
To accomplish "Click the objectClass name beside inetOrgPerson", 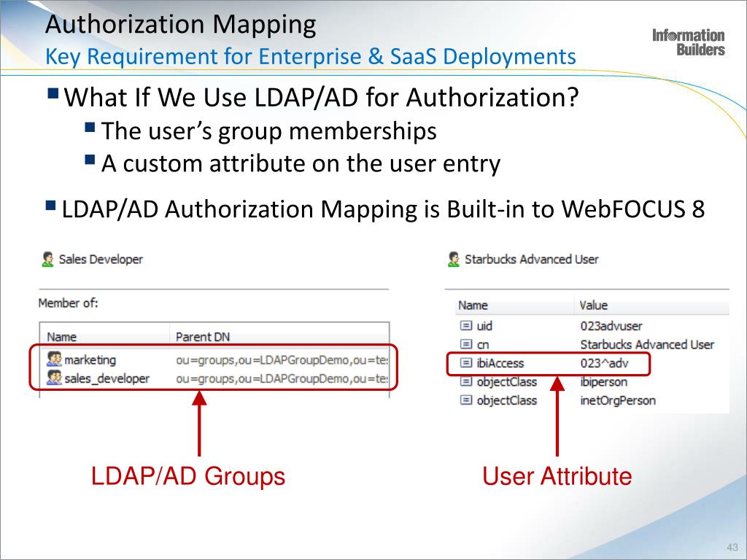I will pos(507,400).
